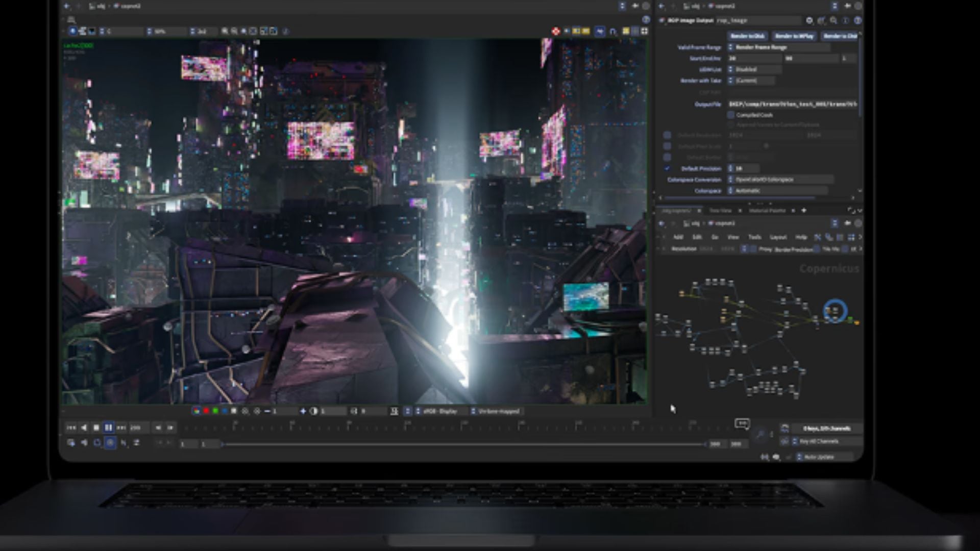Click the contrast half-circle icon
This screenshot has width=980, height=551.
pos(313,411)
